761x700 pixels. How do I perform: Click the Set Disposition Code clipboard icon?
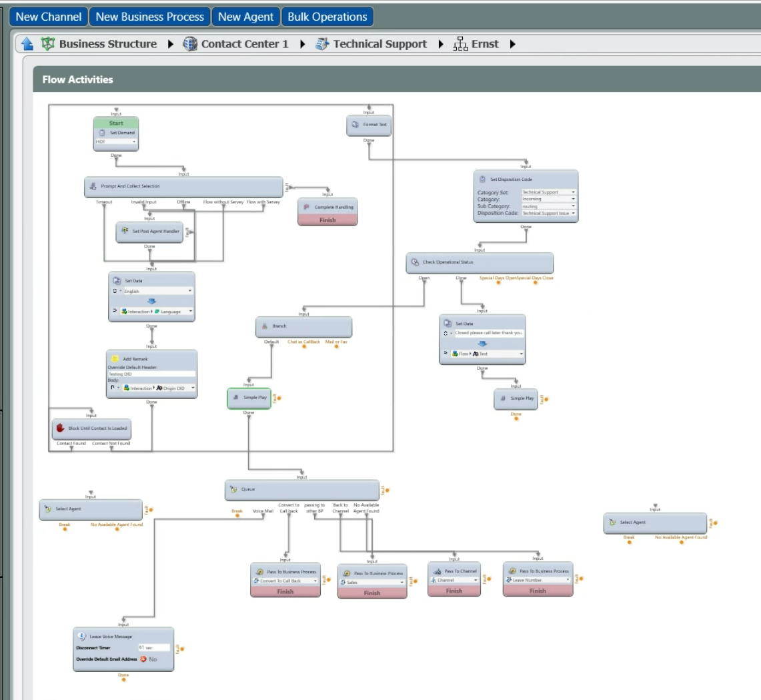tap(484, 179)
